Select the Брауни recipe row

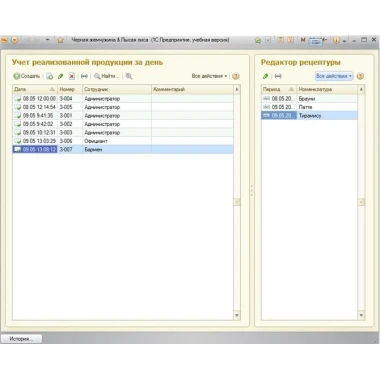click(x=309, y=99)
